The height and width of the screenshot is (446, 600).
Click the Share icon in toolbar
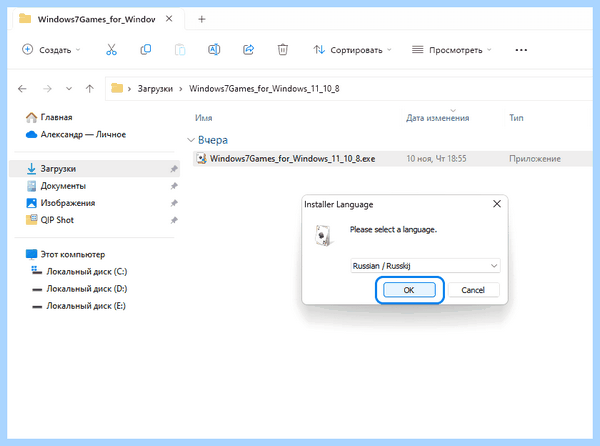click(249, 50)
